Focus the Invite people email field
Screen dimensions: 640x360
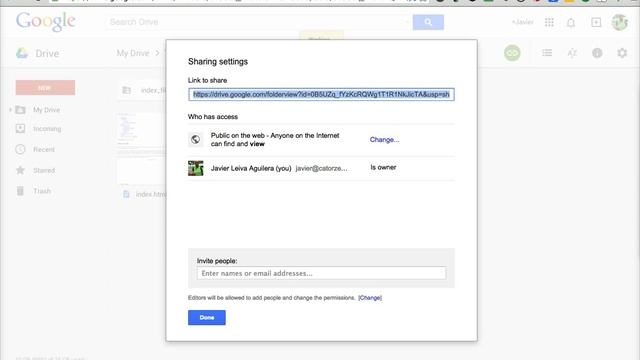click(x=321, y=273)
